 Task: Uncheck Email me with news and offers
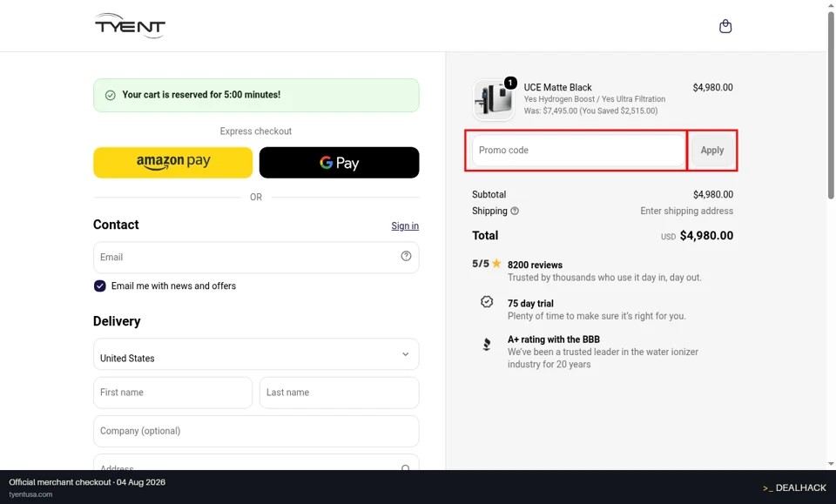99,286
